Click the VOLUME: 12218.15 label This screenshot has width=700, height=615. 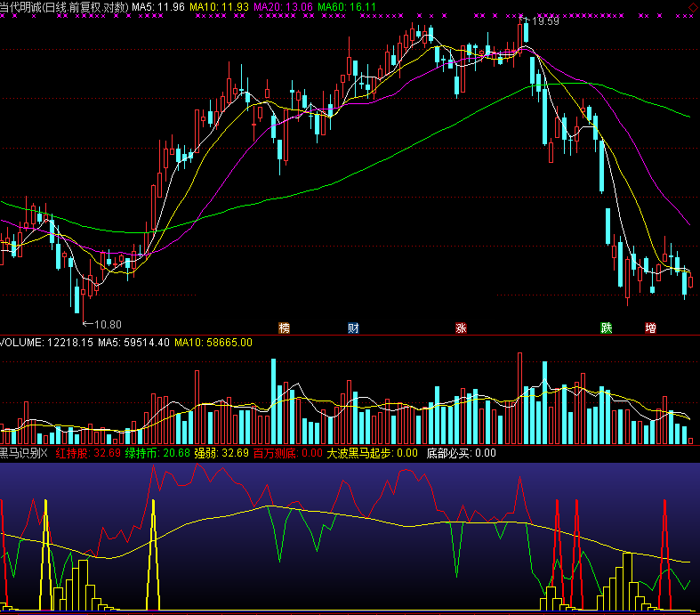point(46,343)
